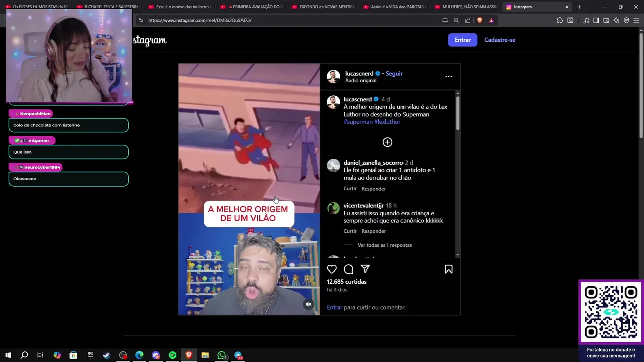This screenshot has width=644, height=362.
Task: Switch to 'Assim é a VIDA das GAROTAS' tab
Action: click(x=395, y=7)
